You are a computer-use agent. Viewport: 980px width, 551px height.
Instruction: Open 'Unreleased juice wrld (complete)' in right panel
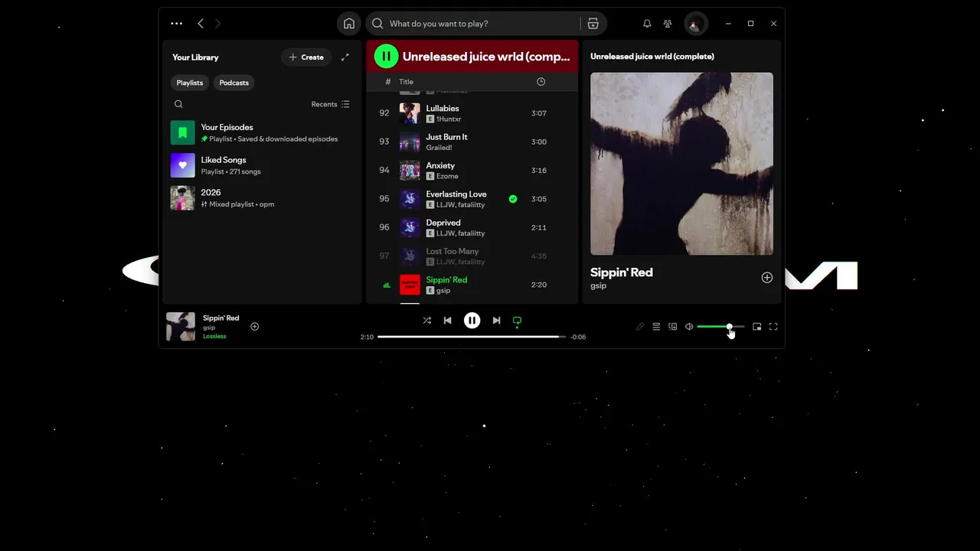652,57
